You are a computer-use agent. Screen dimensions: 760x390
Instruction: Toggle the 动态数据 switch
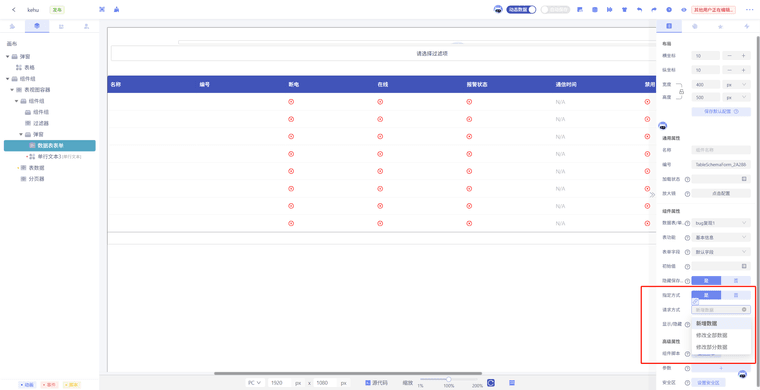tap(521, 9)
